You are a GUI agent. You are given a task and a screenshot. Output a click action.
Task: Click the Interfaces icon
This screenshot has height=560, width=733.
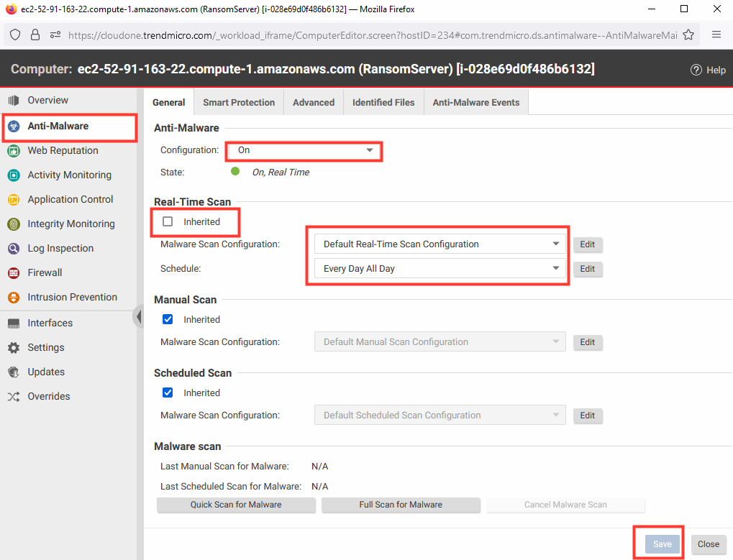[x=14, y=323]
